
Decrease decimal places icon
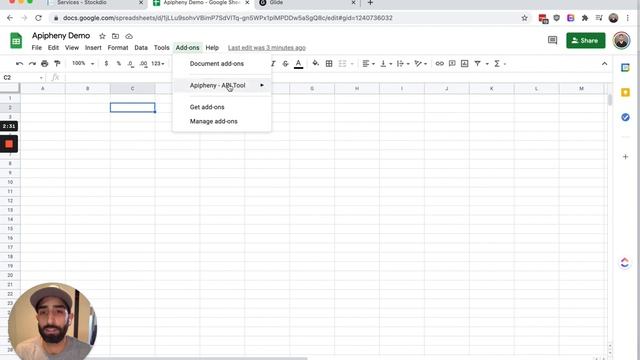pyautogui.click(x=130, y=64)
